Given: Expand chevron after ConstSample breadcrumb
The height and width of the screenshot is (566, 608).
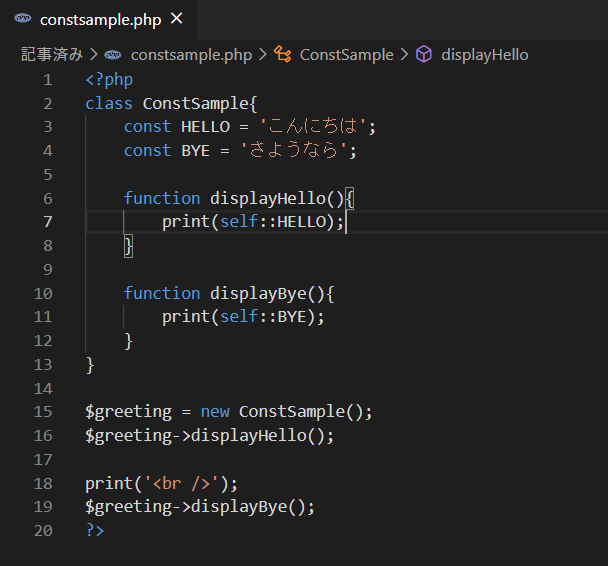Looking at the screenshot, I should (x=404, y=54).
